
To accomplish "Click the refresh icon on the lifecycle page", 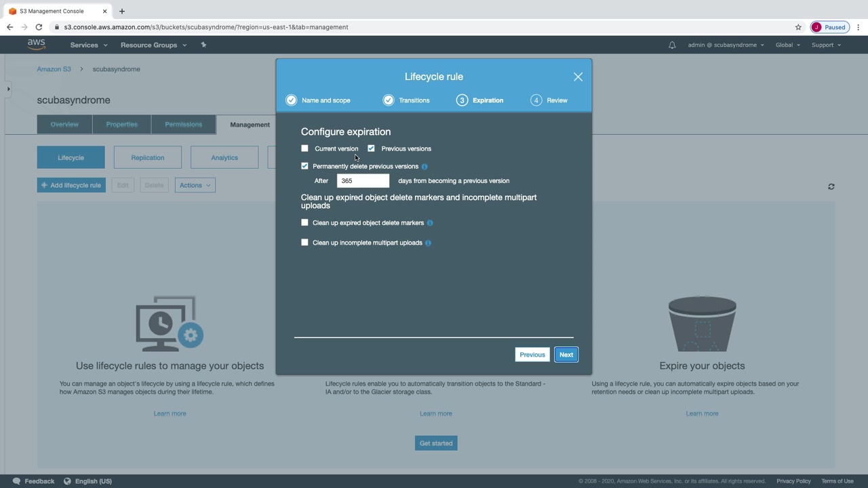I will (x=831, y=186).
